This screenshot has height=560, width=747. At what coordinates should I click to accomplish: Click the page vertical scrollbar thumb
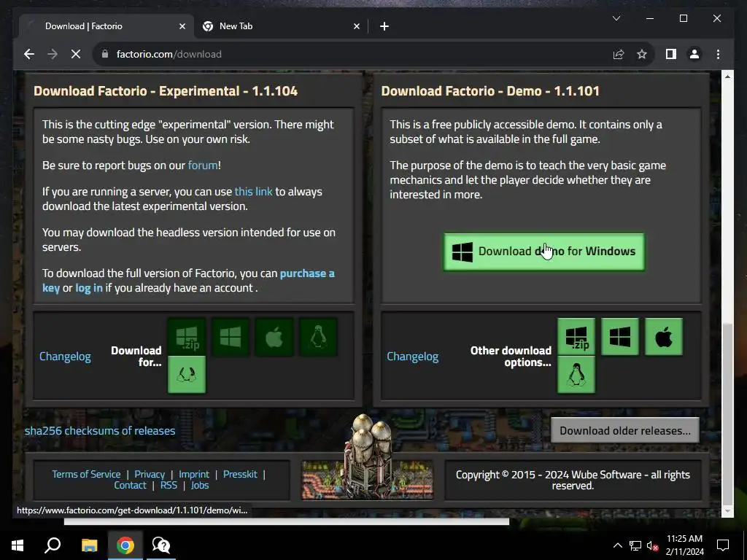pyautogui.click(x=727, y=414)
